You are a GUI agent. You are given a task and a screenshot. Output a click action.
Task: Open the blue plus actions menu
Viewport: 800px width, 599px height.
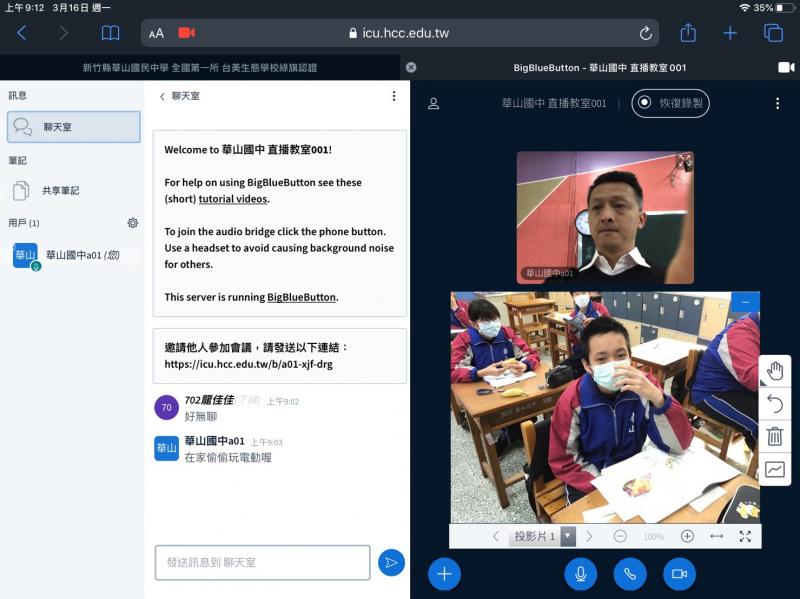(444, 574)
